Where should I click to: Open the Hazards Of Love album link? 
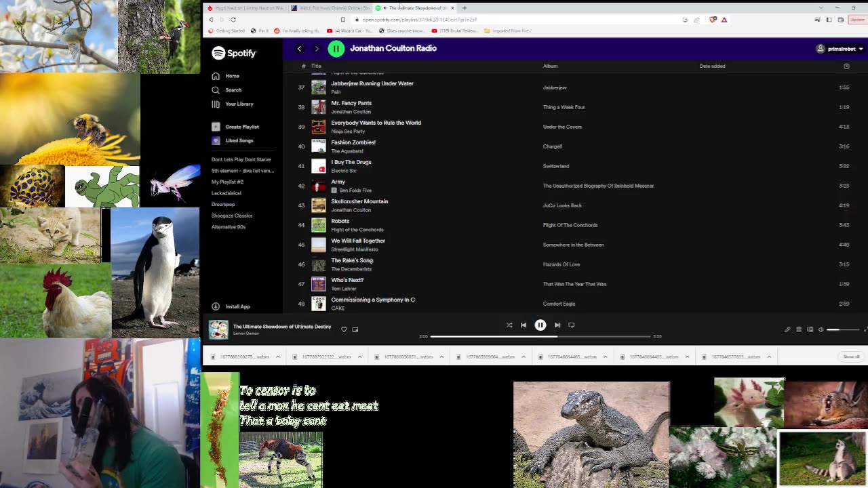(561, 264)
